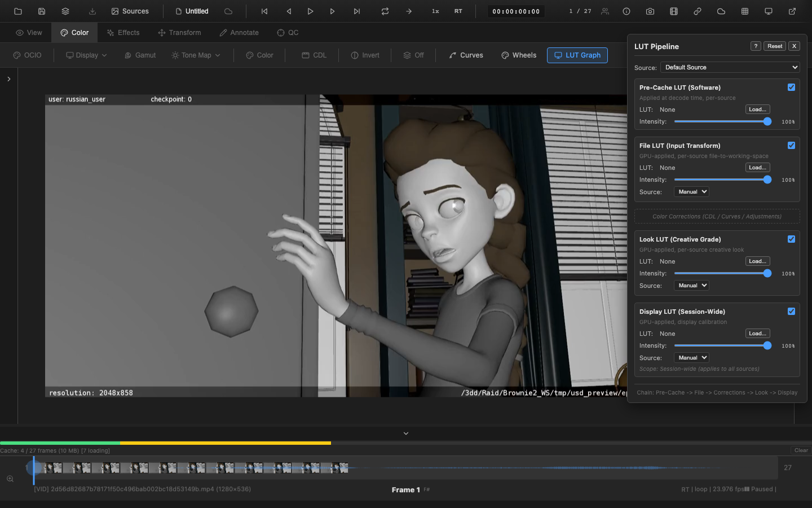
Task: Open the grid view icon
Action: (x=744, y=11)
